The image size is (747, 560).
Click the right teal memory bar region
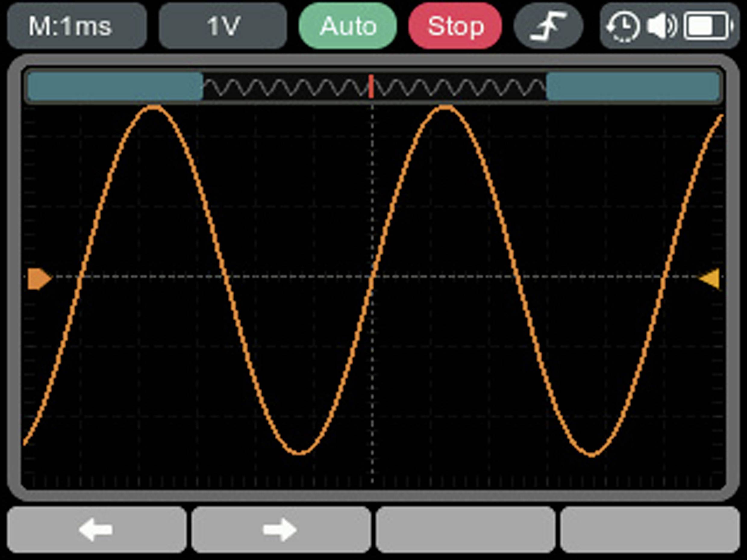tap(633, 87)
